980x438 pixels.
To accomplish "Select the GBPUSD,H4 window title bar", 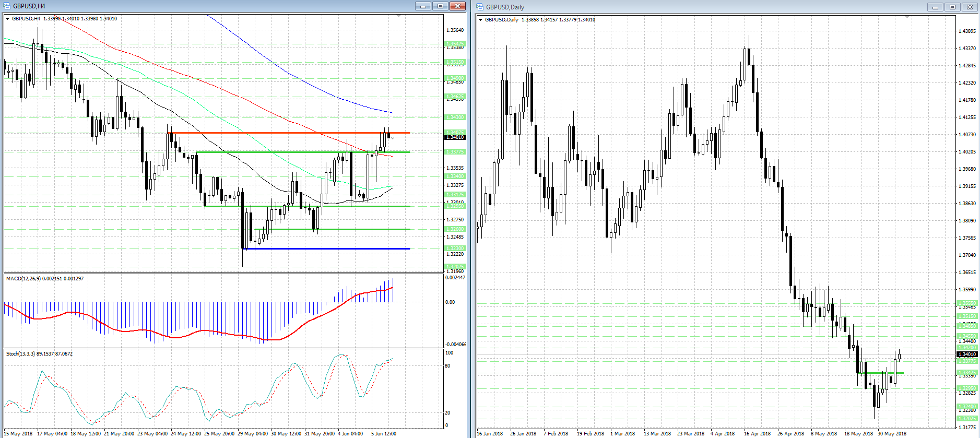I will (x=209, y=6).
